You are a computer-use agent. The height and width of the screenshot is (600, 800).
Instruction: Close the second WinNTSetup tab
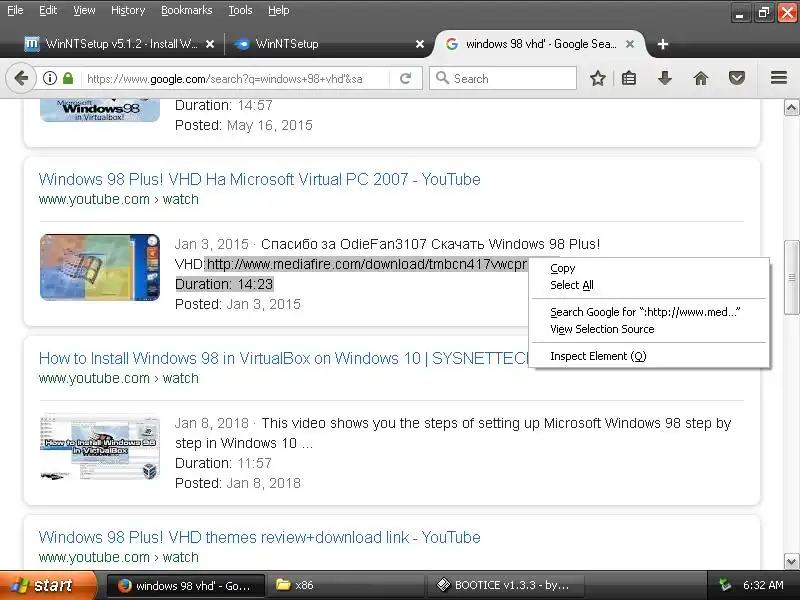coord(420,44)
